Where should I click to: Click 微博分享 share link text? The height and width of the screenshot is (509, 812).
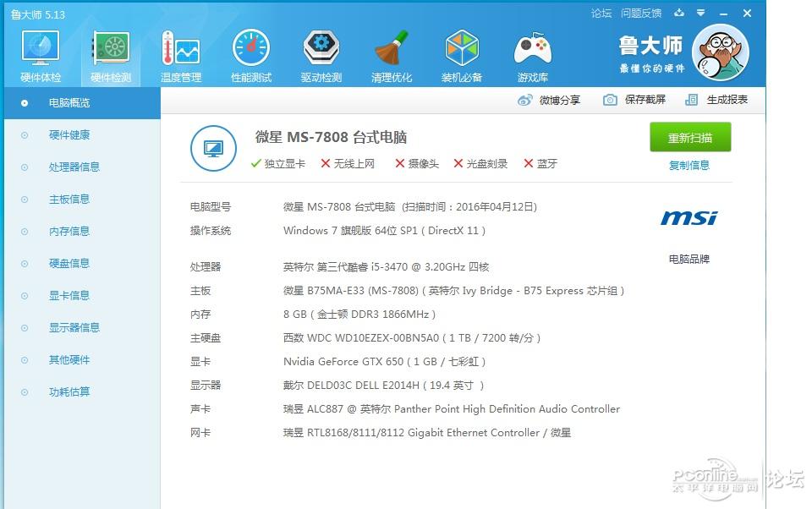pos(560,100)
